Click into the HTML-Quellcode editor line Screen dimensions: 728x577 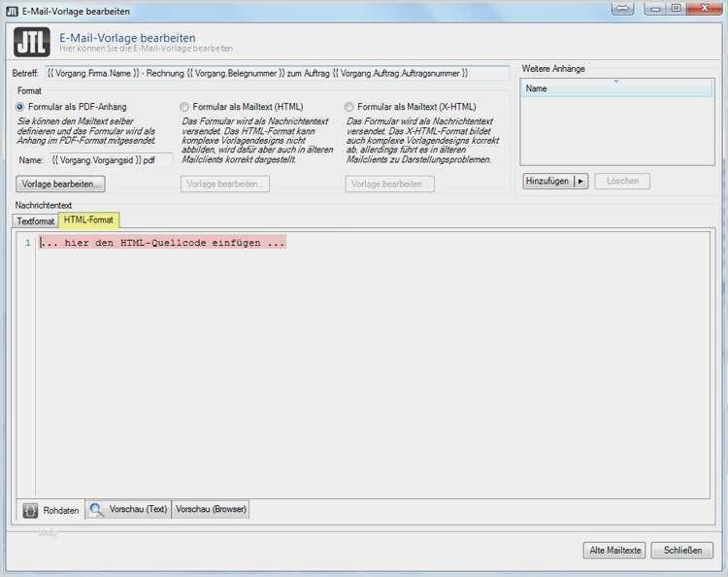coord(162,243)
